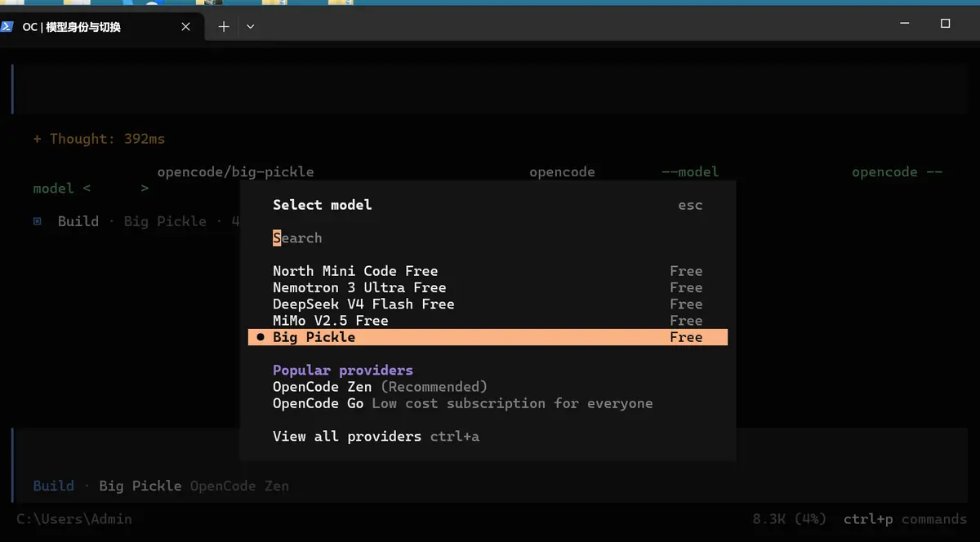
Task: Choose North Mini Code Free model
Action: point(488,271)
